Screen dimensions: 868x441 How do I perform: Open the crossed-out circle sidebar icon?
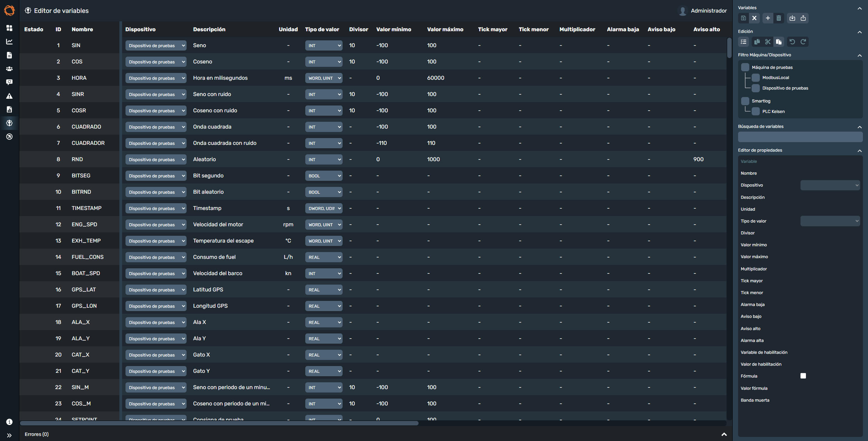pyautogui.click(x=9, y=136)
